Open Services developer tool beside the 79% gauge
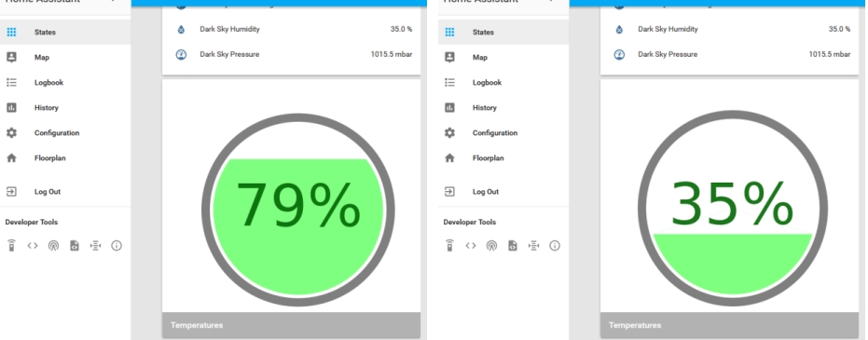The image size is (868, 340). click(x=11, y=246)
